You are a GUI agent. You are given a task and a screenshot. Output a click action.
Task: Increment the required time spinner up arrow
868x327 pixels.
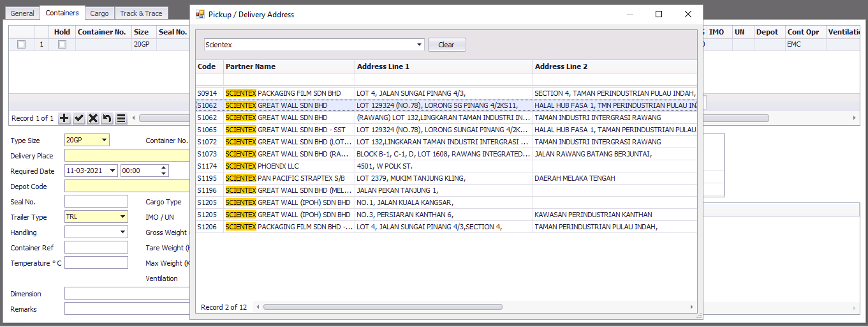(164, 168)
